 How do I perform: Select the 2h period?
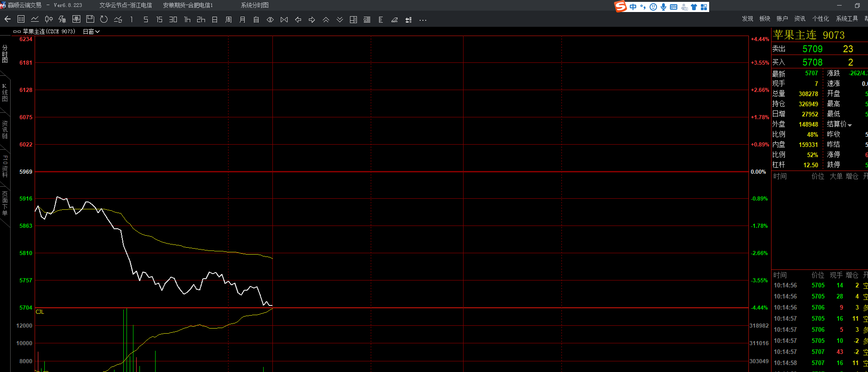201,19
